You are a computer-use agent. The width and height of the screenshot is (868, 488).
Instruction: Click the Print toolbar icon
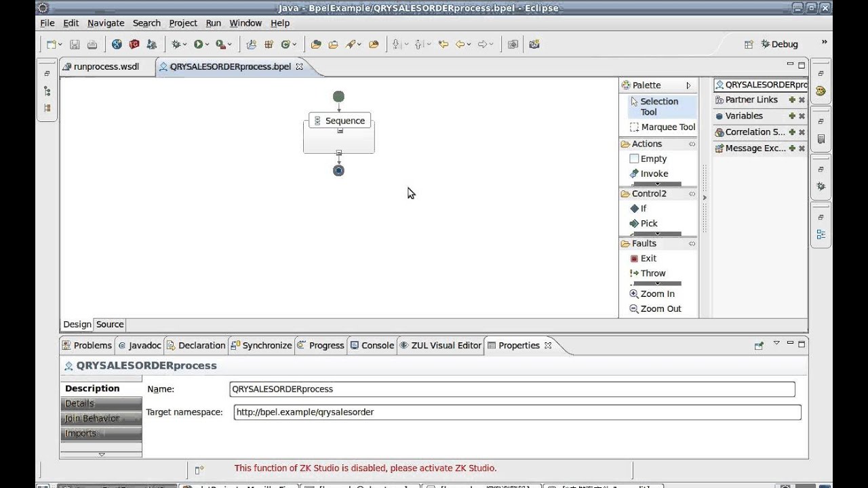(x=92, y=45)
